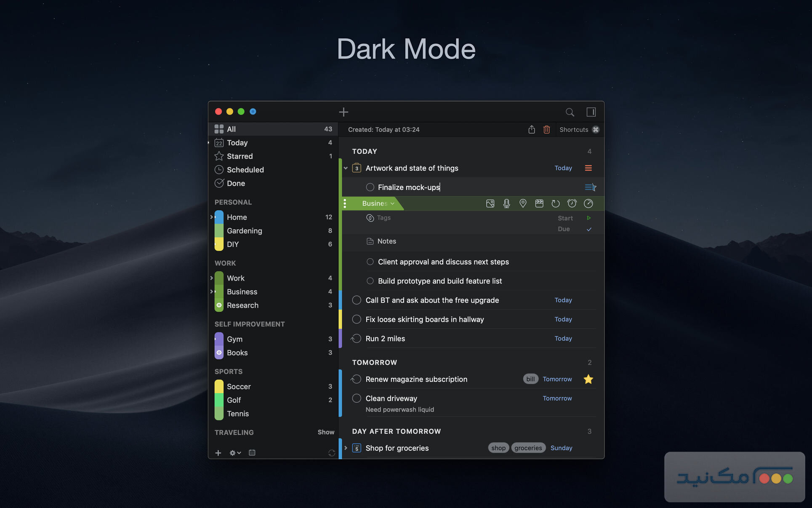This screenshot has height=508, width=812.
Task: Complete Call BT free upgrade task
Action: pos(357,300)
